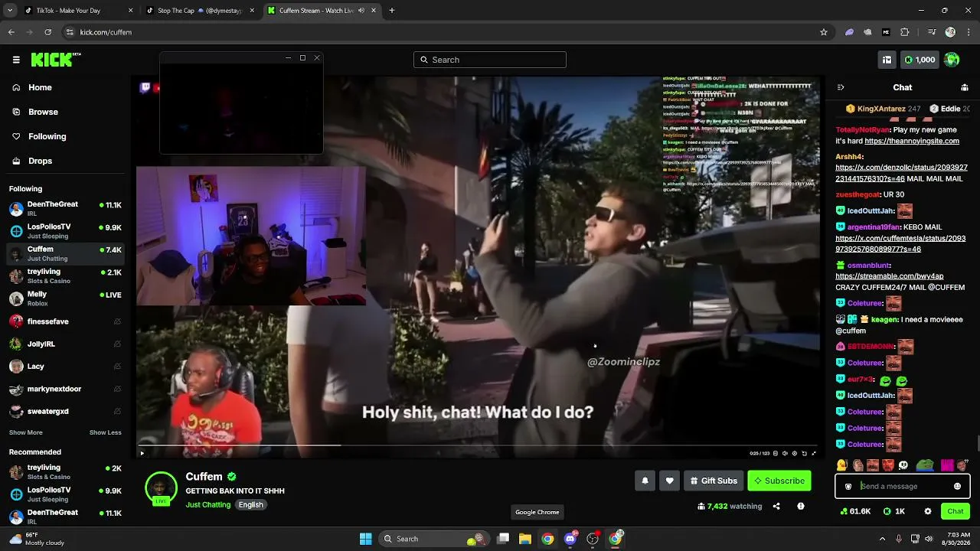This screenshot has height=551, width=980.
Task: Open Following in the sidebar
Action: [x=65, y=136]
